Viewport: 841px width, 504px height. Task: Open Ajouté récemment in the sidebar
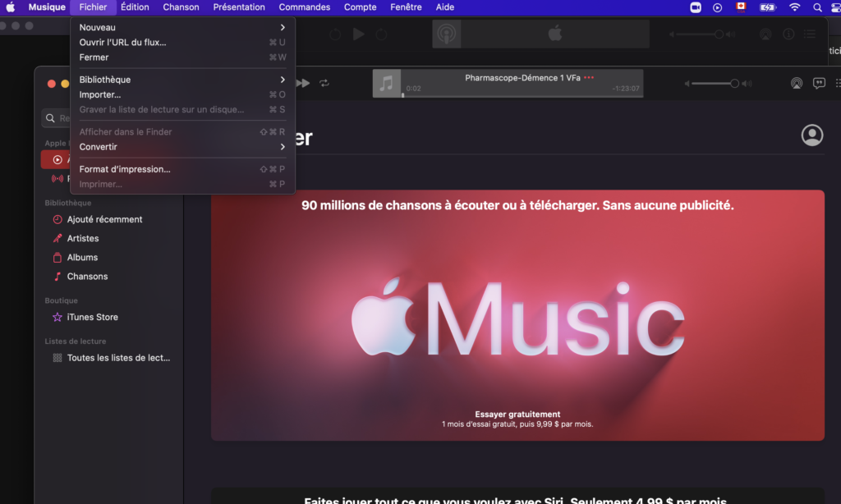coord(104,219)
